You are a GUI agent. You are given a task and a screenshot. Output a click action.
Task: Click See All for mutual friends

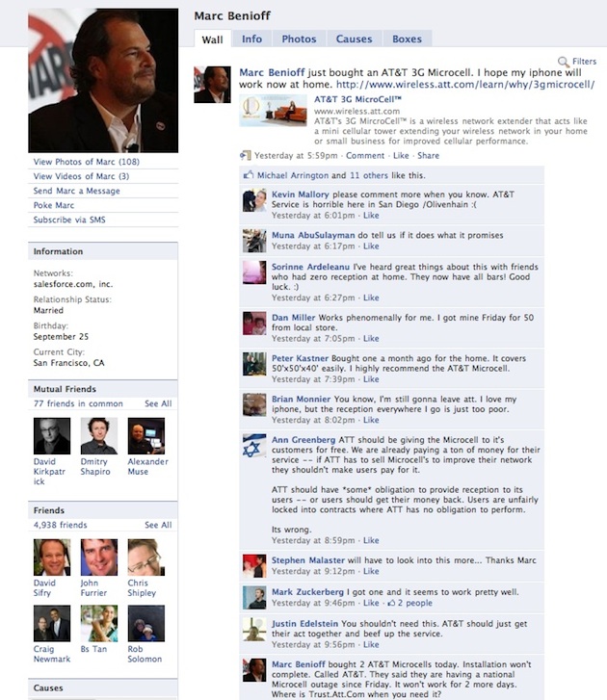click(158, 403)
